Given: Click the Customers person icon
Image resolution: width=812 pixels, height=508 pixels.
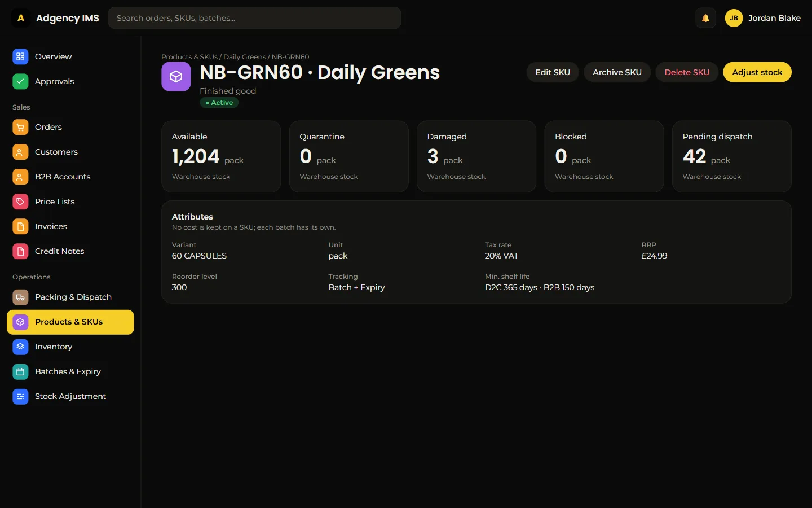Looking at the screenshot, I should (x=20, y=152).
